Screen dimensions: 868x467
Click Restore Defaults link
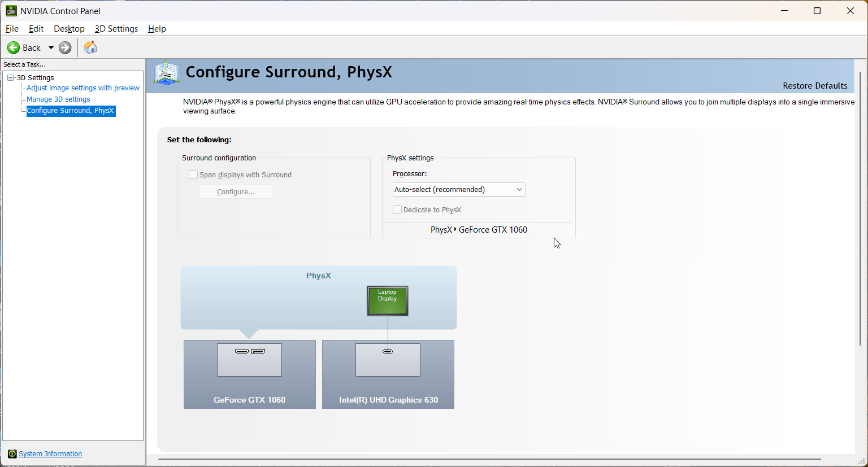815,86
